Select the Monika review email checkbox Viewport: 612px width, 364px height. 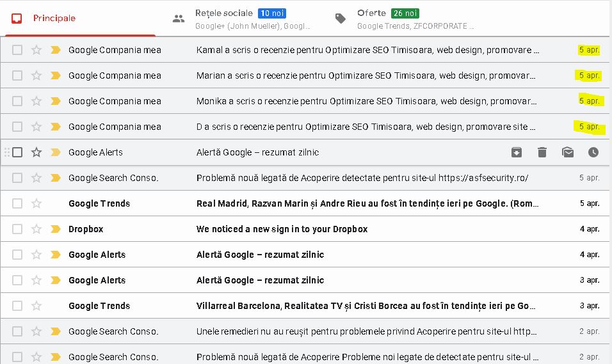point(17,101)
